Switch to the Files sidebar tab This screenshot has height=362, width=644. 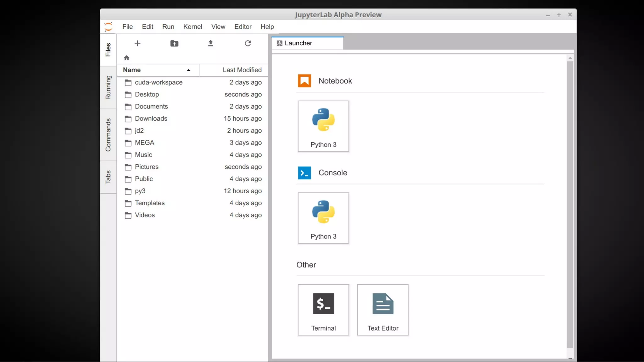pyautogui.click(x=108, y=50)
